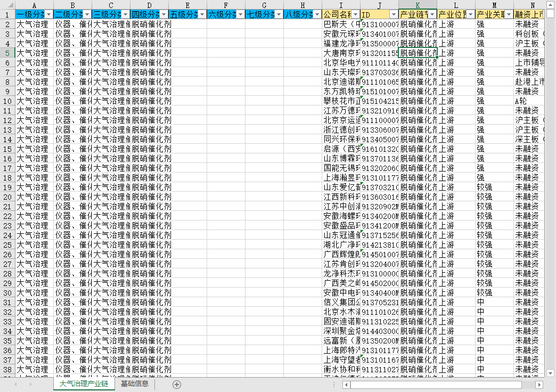Switch to the 大气治理产业链 sheet tab
This screenshot has width=556, height=392.
pyautogui.click(x=84, y=384)
